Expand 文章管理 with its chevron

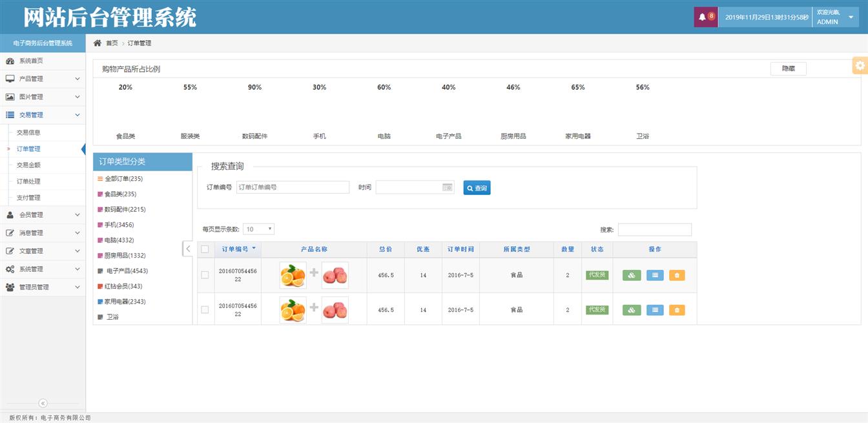coord(77,251)
